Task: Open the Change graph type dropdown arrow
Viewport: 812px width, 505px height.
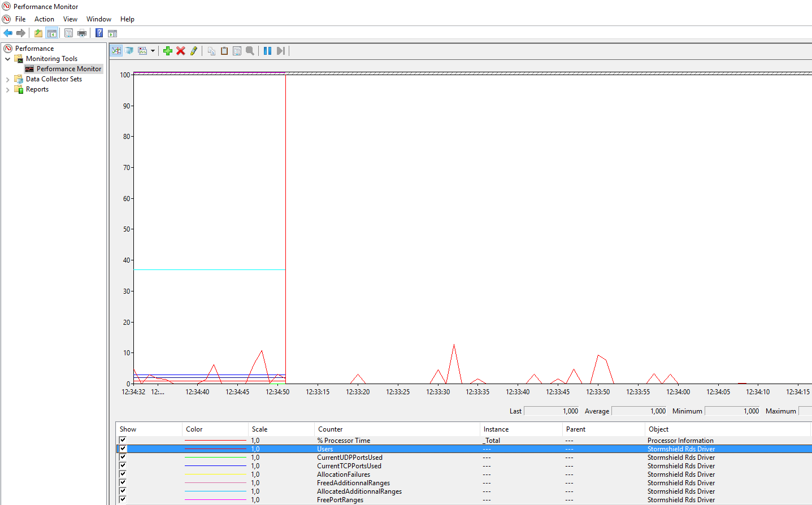Action: coord(153,51)
